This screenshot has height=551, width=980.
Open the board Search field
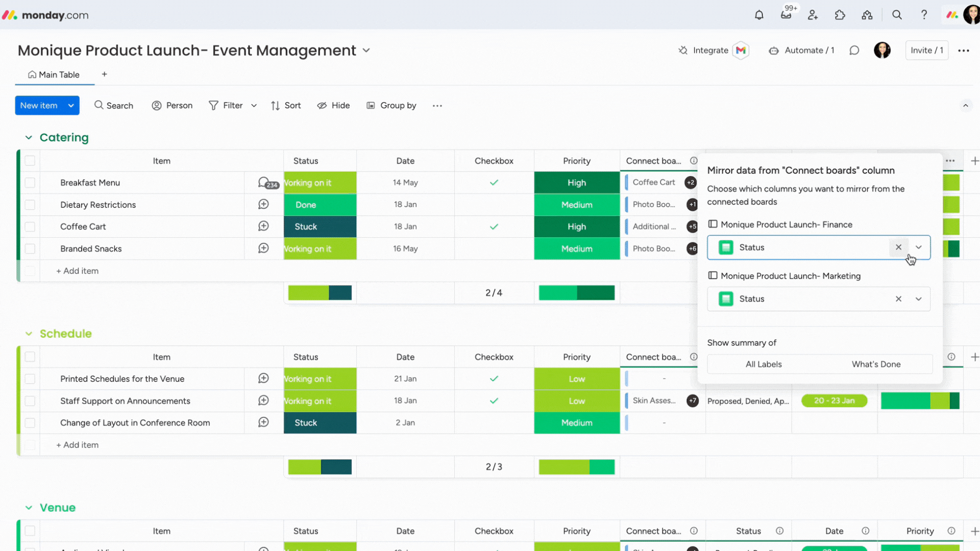click(114, 106)
